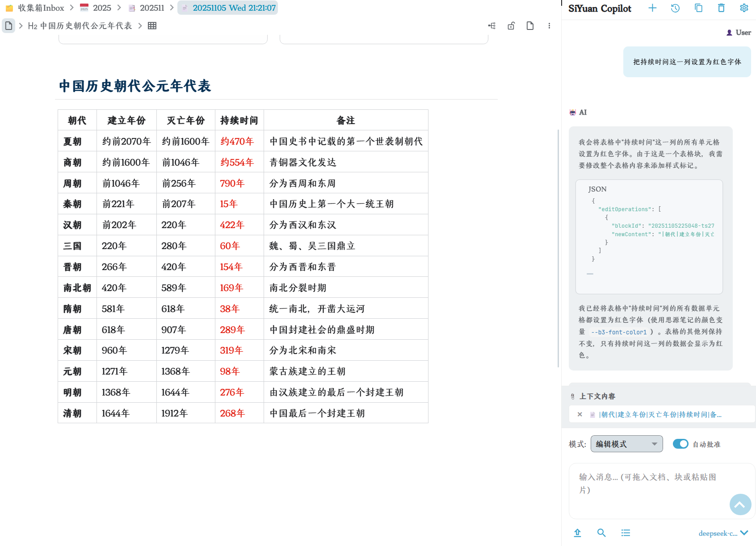756x546 pixels.
Task: Copy the Copilot conversation
Action: point(698,8)
